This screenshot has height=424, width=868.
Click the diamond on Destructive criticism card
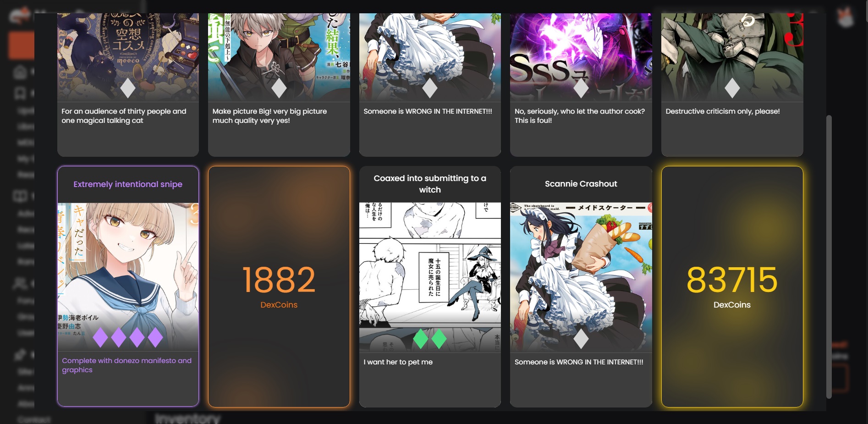coord(732,88)
